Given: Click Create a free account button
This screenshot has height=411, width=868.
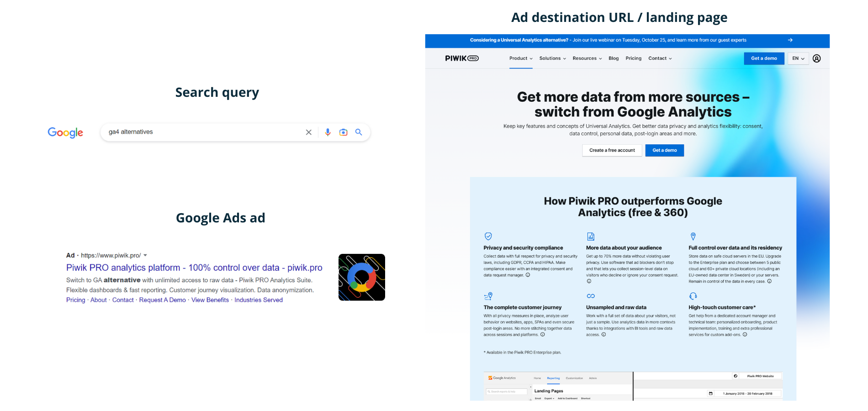Looking at the screenshot, I should coord(612,150).
